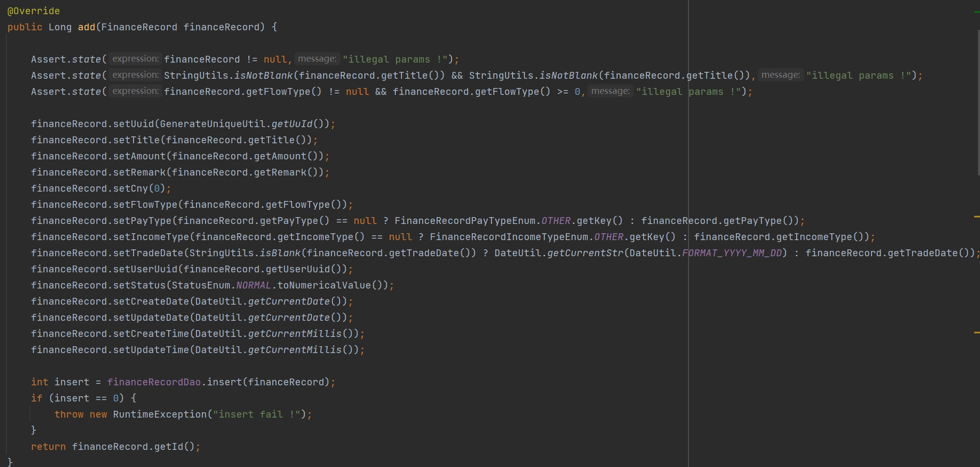Click the 'return' keyword
Viewport: 980px width, 467px height.
click(x=48, y=446)
